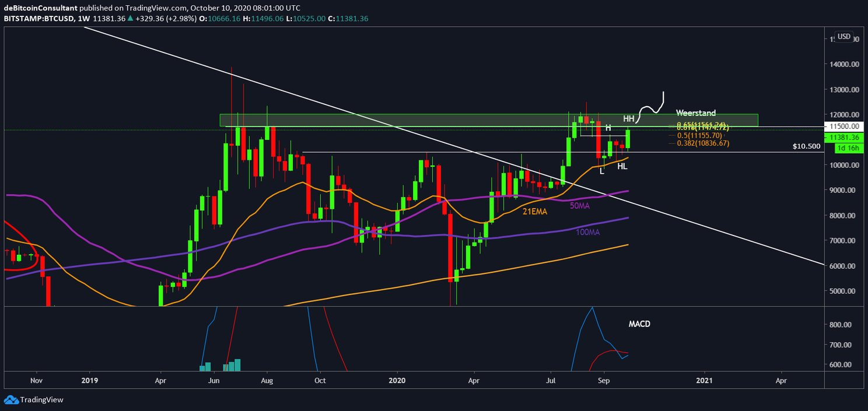Click the Oct time axis label
Image resolution: width=868 pixels, height=411 pixels.
(320, 380)
